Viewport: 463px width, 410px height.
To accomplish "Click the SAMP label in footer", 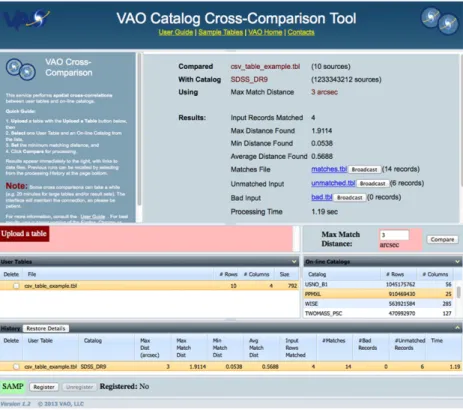I will pos(13,386).
